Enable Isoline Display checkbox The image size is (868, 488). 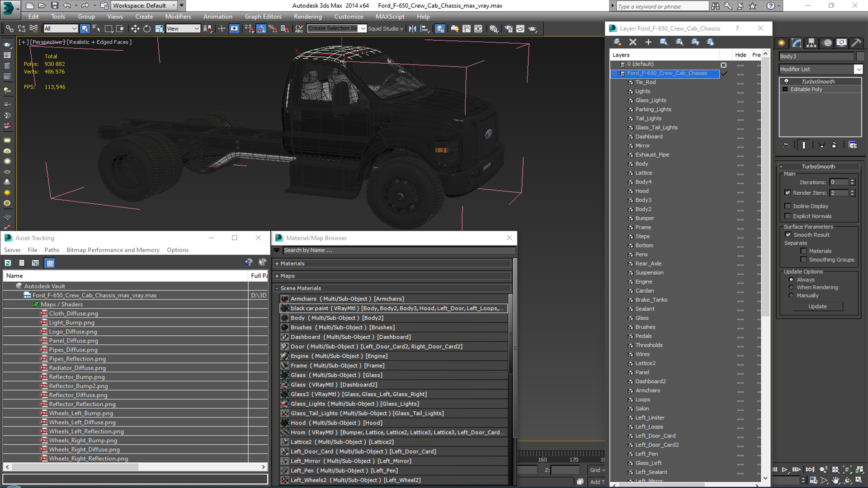[788, 206]
